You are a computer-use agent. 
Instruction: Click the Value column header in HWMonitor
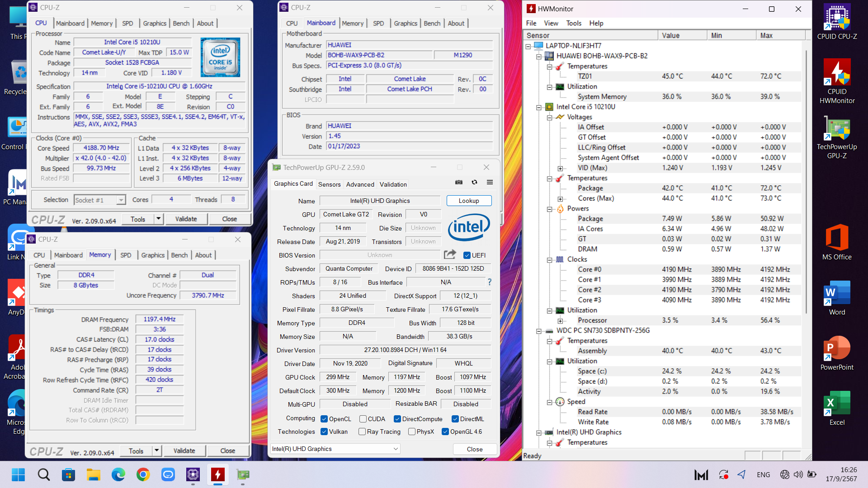[682, 35]
